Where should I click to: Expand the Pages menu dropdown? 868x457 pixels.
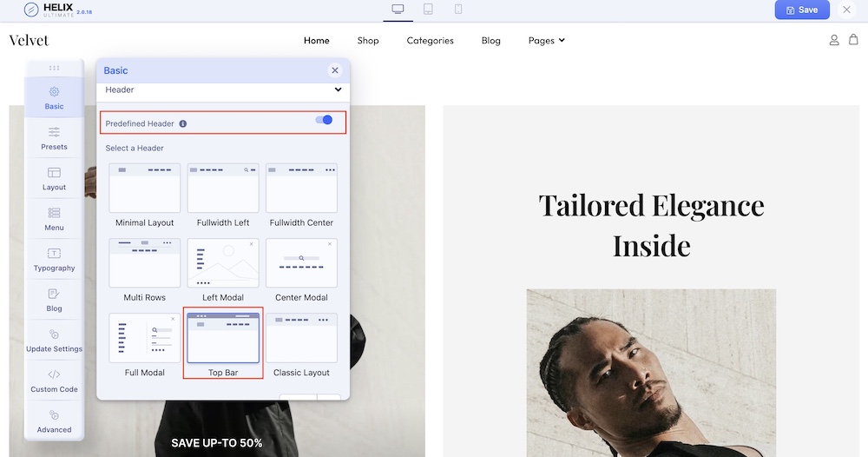tap(547, 40)
